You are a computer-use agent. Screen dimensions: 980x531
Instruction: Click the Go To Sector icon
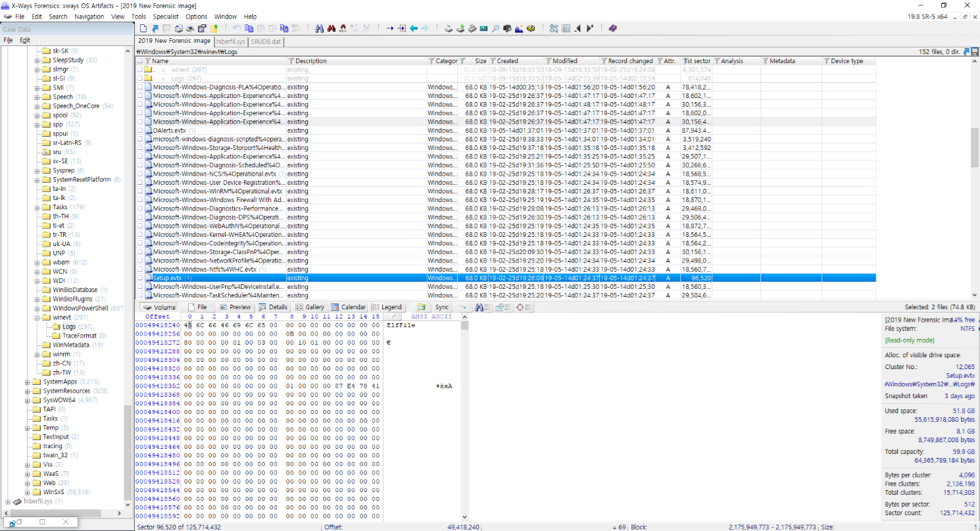[402, 28]
